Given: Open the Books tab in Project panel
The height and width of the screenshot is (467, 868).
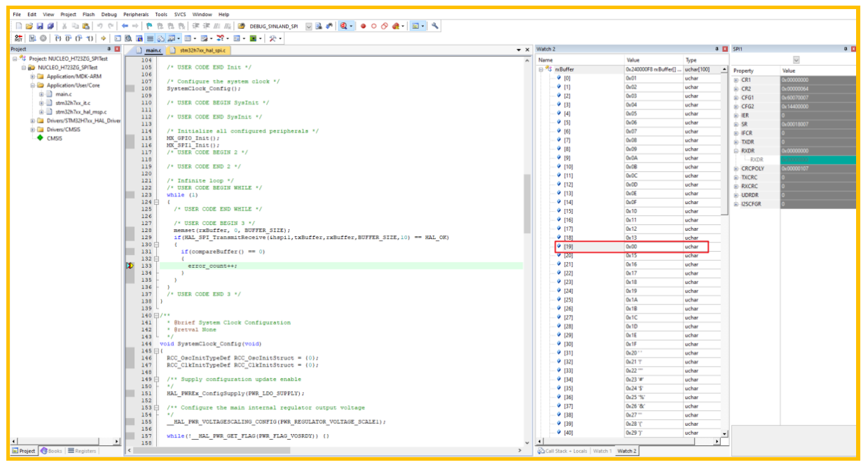Looking at the screenshot, I should tap(51, 451).
